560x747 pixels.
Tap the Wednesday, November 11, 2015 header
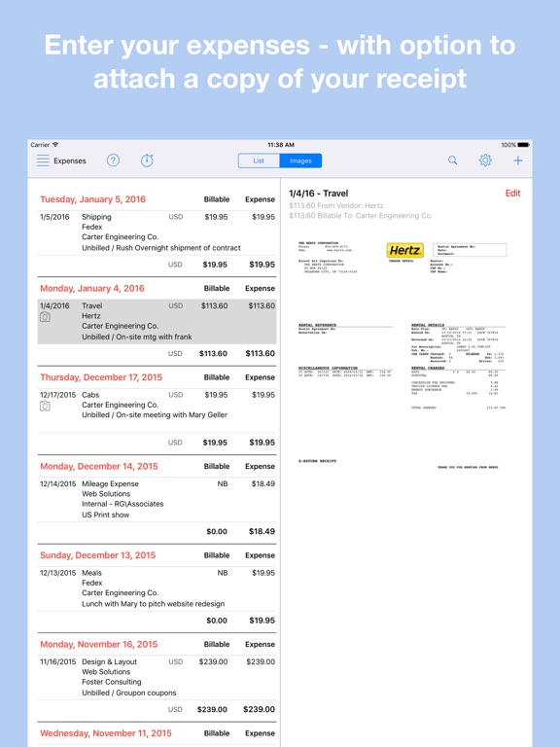click(x=106, y=733)
